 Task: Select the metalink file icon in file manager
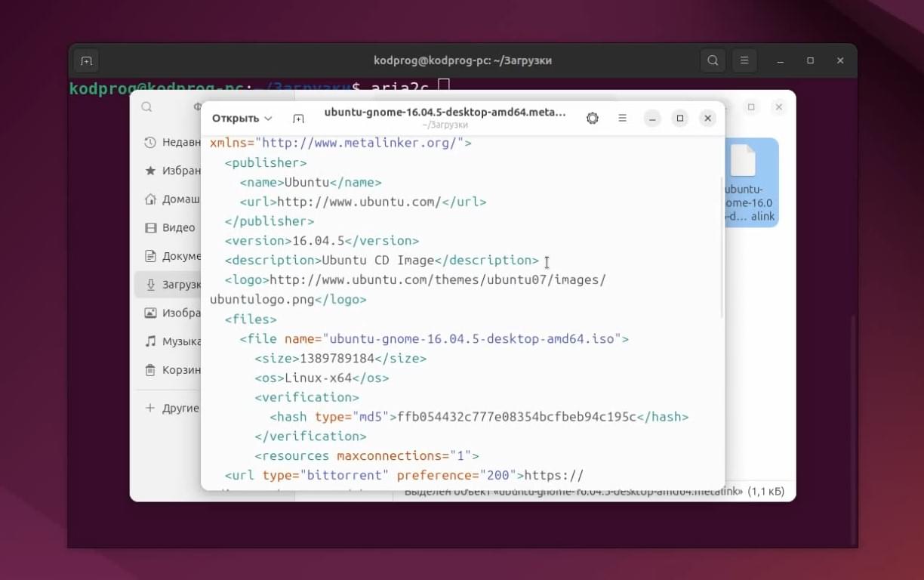(x=750, y=182)
